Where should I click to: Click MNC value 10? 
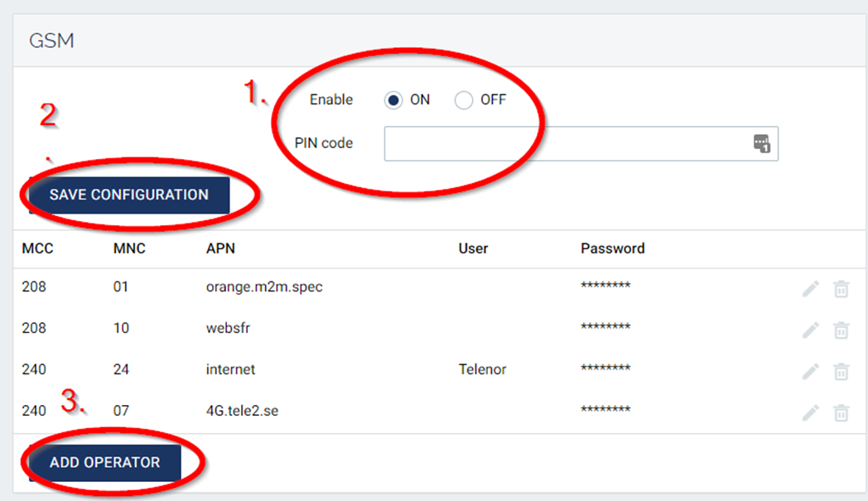121,328
